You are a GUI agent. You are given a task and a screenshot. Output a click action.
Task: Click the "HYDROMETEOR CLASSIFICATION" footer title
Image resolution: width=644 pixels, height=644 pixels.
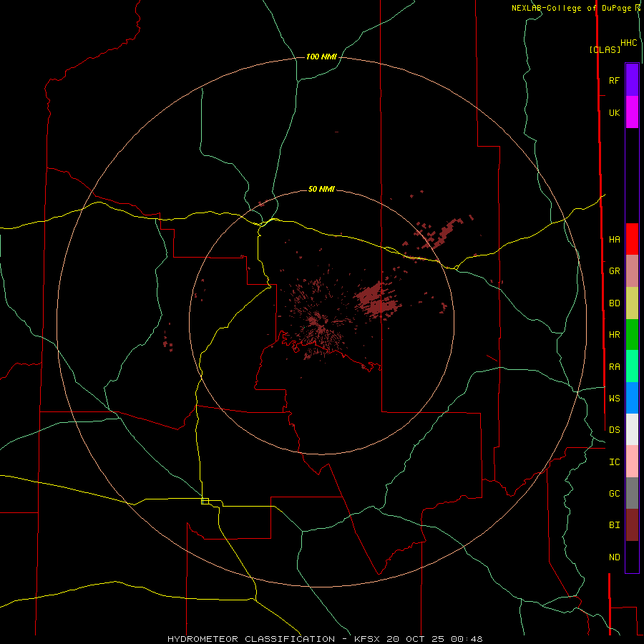coord(251,639)
